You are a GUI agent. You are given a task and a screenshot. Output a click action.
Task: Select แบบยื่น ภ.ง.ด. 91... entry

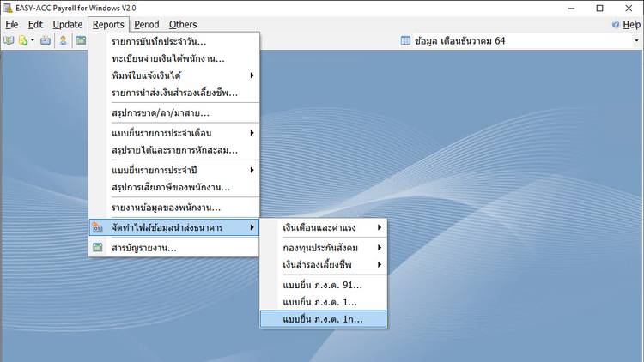point(323,286)
